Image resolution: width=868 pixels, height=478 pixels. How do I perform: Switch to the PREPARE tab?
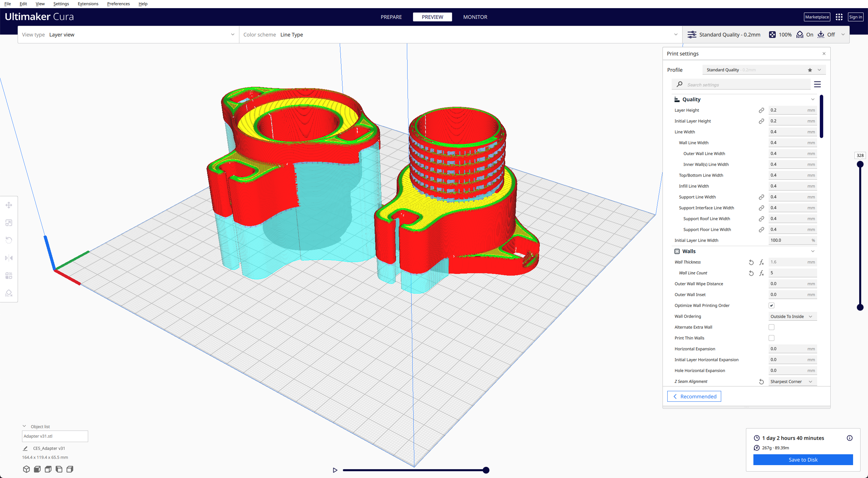391,17
